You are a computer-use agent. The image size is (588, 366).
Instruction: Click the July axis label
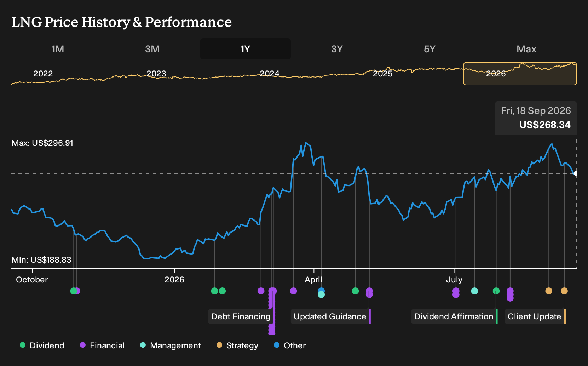(454, 280)
